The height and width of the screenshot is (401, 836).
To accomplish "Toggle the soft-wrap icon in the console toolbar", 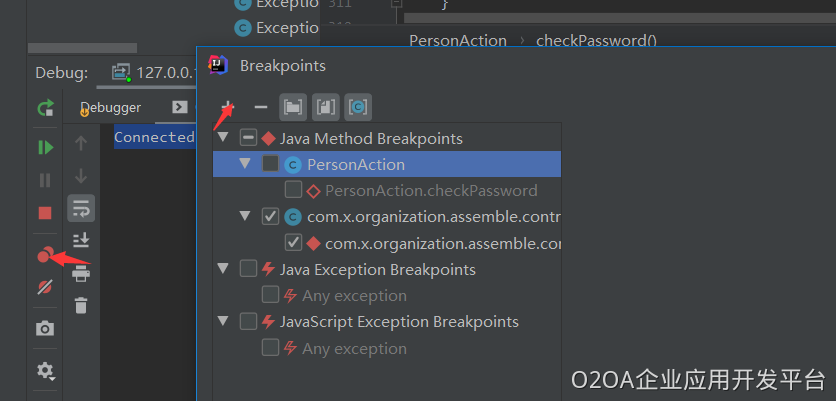I will pos(81,207).
